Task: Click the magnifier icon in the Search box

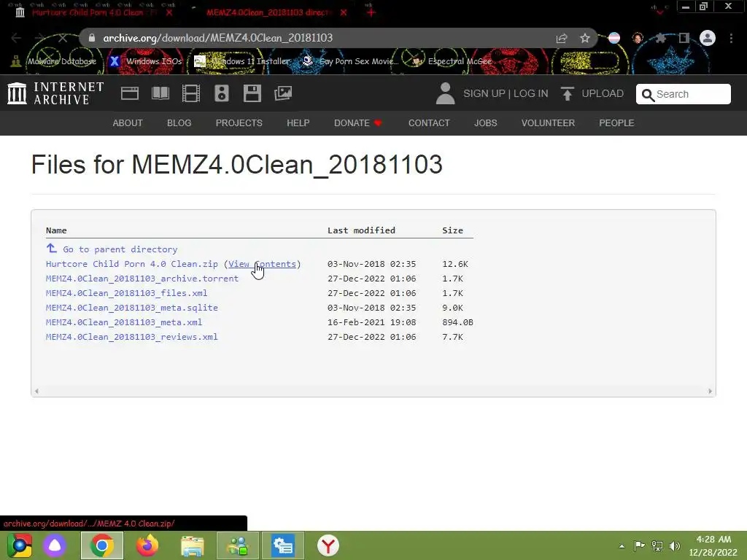Action: click(648, 95)
